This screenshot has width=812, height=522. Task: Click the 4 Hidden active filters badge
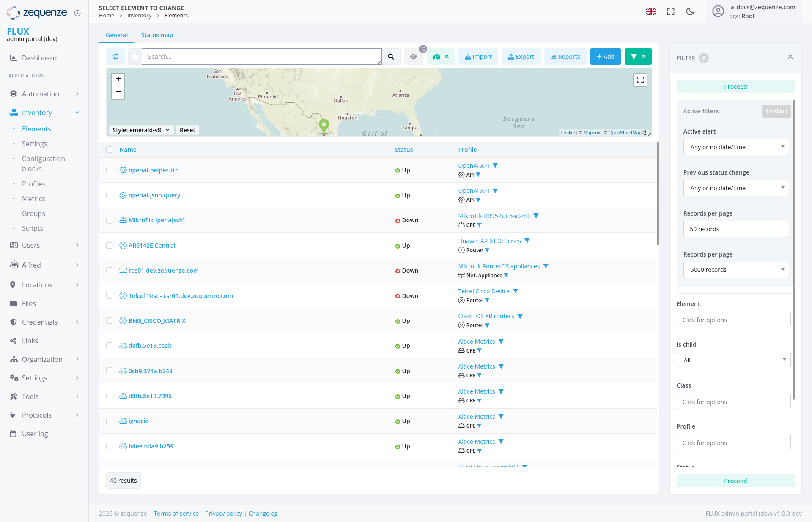(x=776, y=111)
